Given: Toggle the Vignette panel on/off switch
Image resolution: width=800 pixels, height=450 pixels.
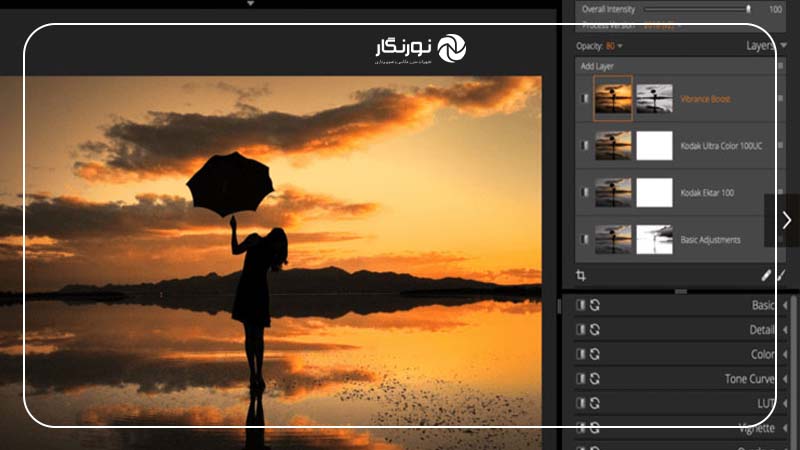Looking at the screenshot, I should click(x=581, y=428).
